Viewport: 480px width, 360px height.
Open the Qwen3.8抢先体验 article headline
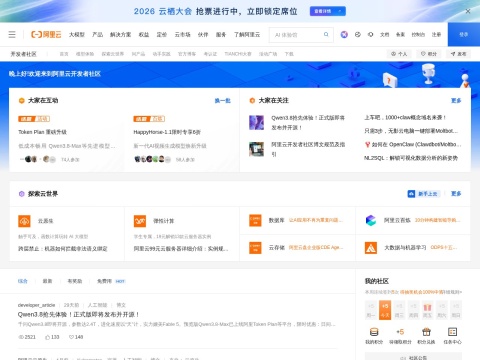coord(79,314)
